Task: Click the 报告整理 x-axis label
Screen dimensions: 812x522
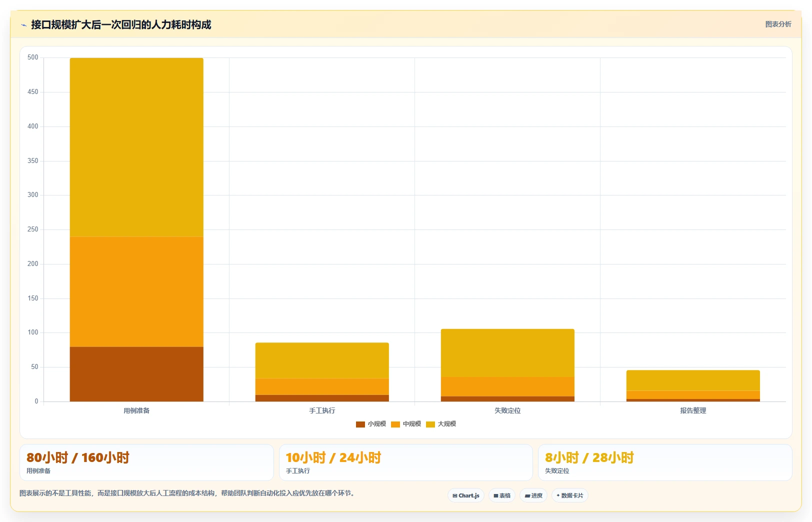Action: pyautogui.click(x=693, y=410)
